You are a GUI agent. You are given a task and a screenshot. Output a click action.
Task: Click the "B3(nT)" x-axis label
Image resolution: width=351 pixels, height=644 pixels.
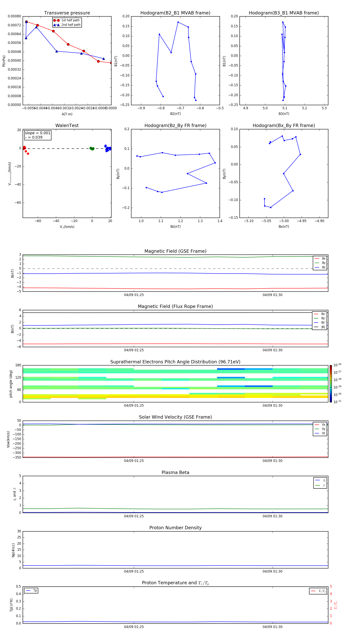[284, 114]
